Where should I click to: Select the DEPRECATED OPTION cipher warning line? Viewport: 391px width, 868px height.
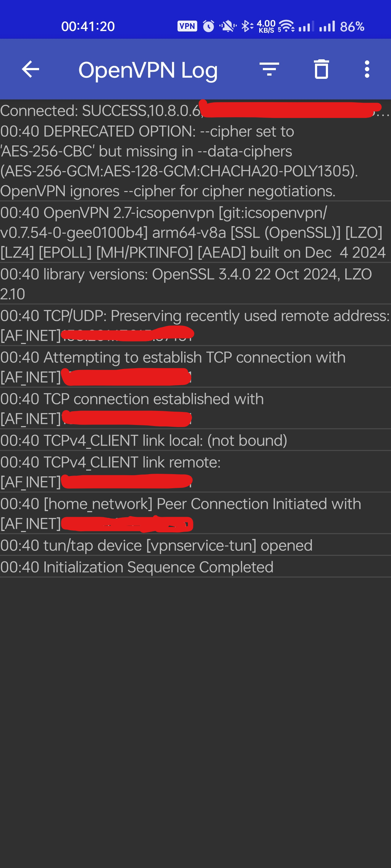click(181, 161)
